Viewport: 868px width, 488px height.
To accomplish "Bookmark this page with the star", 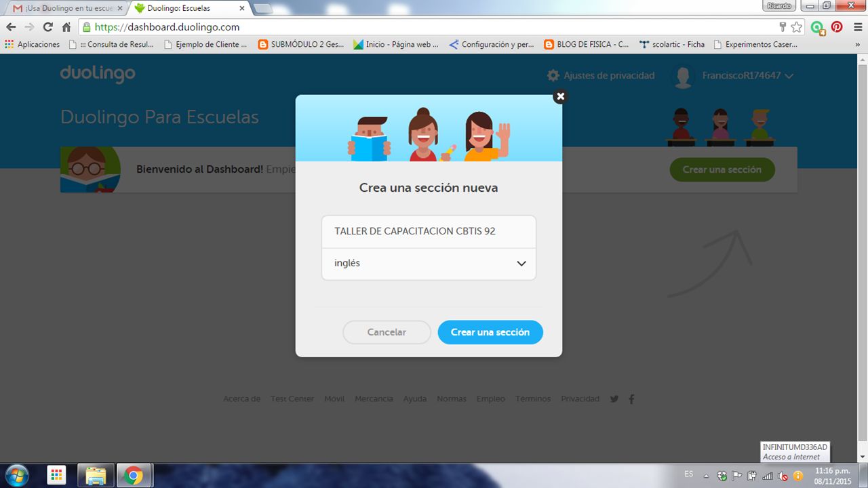I will [797, 27].
